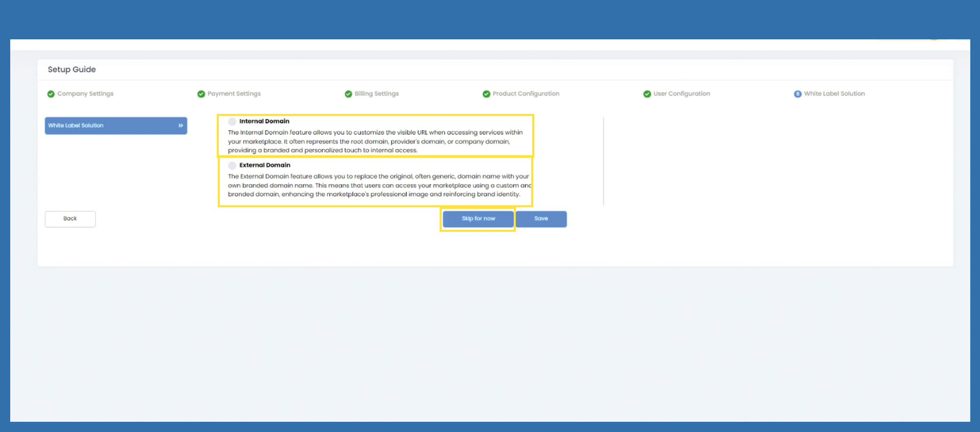Select the External Domain radio button
The image size is (980, 432).
click(x=232, y=165)
